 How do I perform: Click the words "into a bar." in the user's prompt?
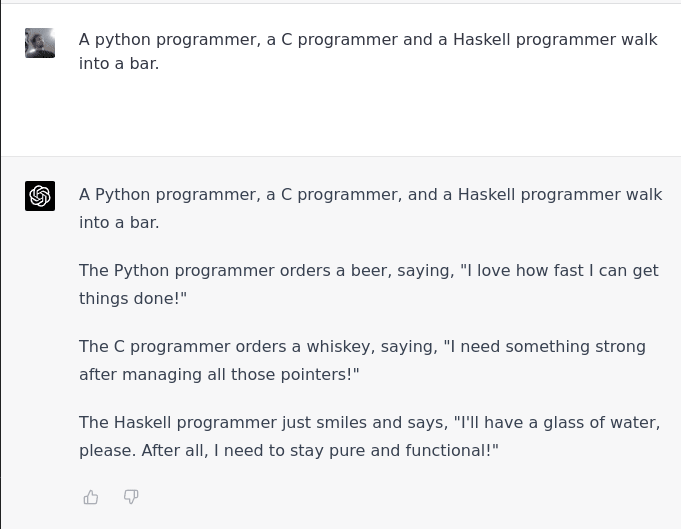pyautogui.click(x=119, y=63)
